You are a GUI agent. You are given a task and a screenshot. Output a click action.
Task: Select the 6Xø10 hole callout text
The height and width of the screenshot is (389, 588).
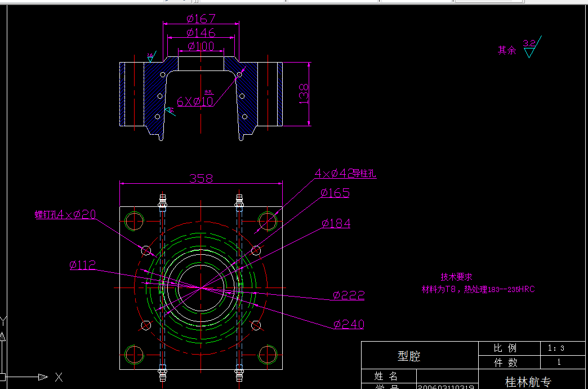pos(195,101)
